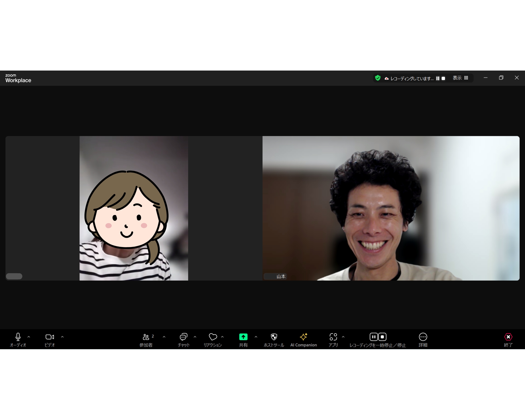This screenshot has height=420, width=525.
Task: Open the チャット chat panel
Action: point(183,337)
